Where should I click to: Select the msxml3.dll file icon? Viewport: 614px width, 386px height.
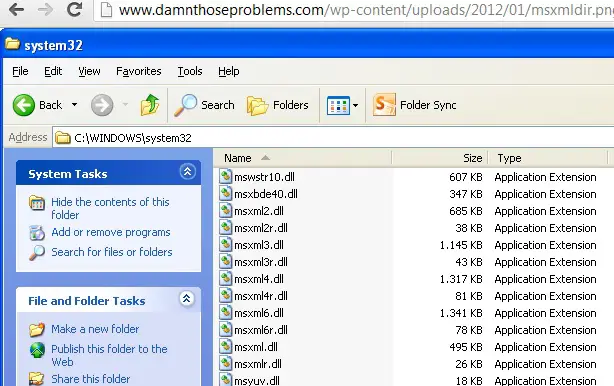click(226, 245)
